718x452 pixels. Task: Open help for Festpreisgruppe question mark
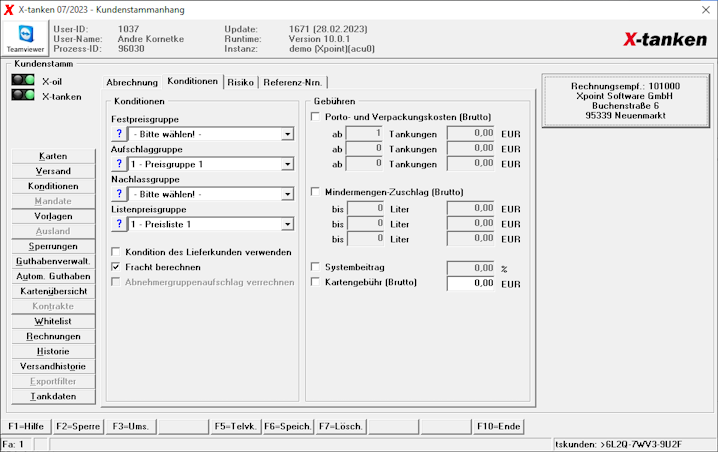(119, 134)
